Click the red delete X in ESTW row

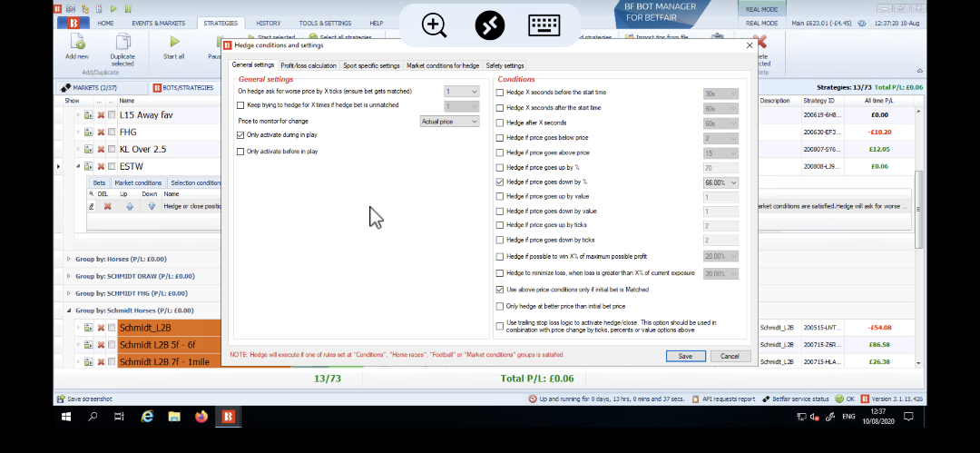pos(101,166)
